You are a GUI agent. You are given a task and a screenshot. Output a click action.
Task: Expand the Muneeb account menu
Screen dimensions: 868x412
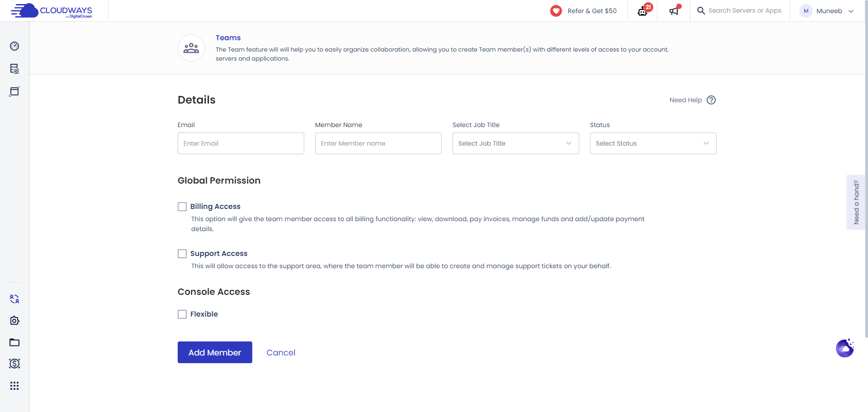point(827,11)
